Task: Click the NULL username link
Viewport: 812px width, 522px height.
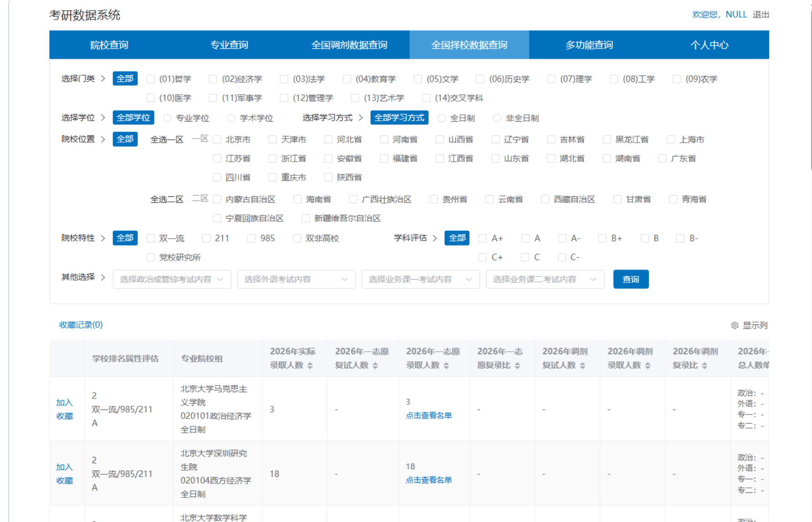Action: coord(736,15)
